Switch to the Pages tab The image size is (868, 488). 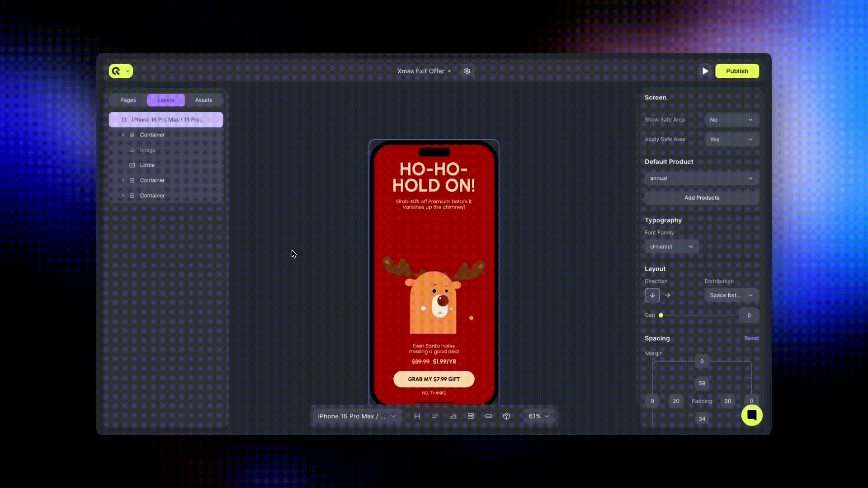click(128, 100)
